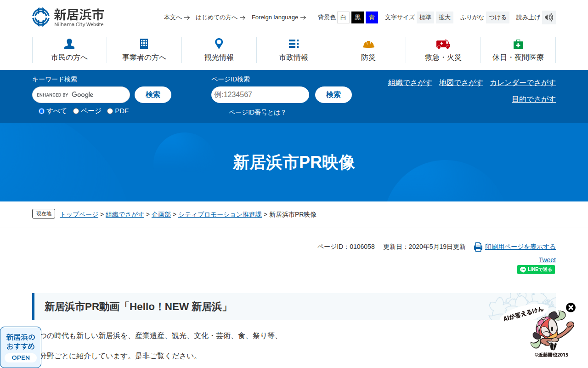This screenshot has height=368, width=588.
Task: Click the Niihama City logo
Action: coord(68,17)
